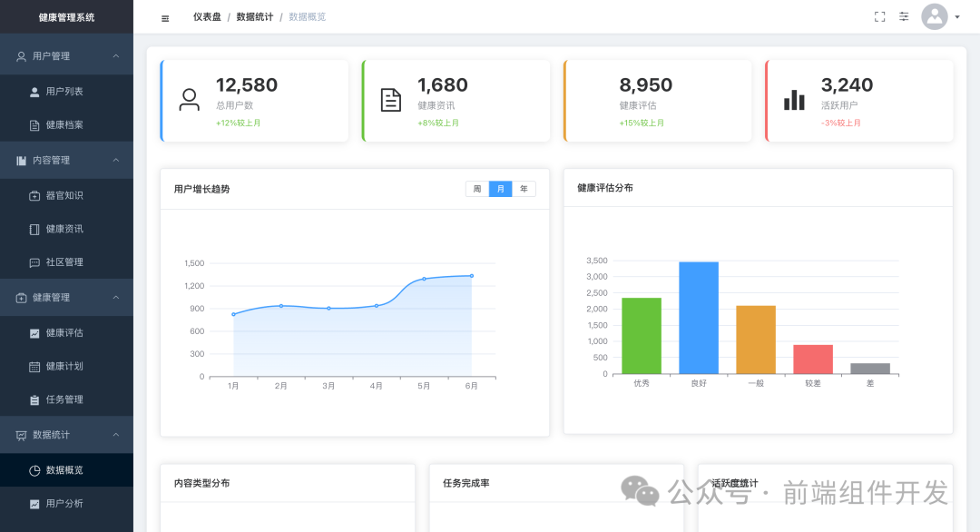Collapse the 内容管理 sidebar section
Image resolution: width=980 pixels, height=532 pixels.
coord(115,160)
